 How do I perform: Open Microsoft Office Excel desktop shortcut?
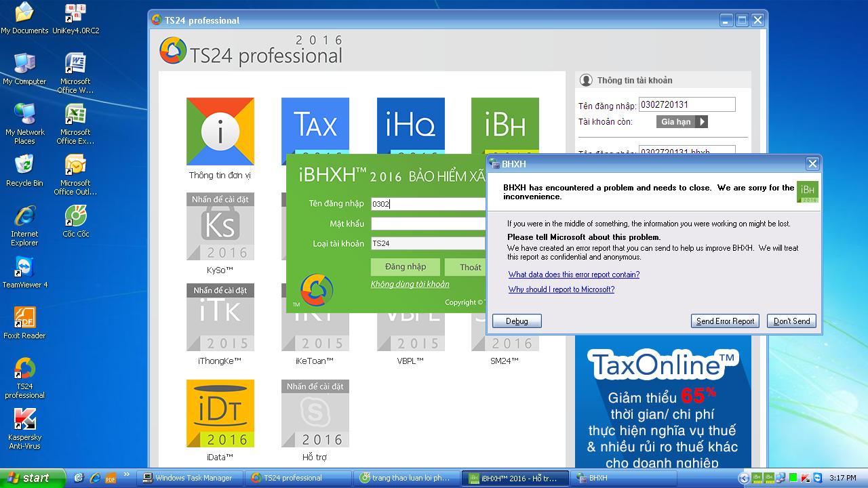tap(75, 124)
